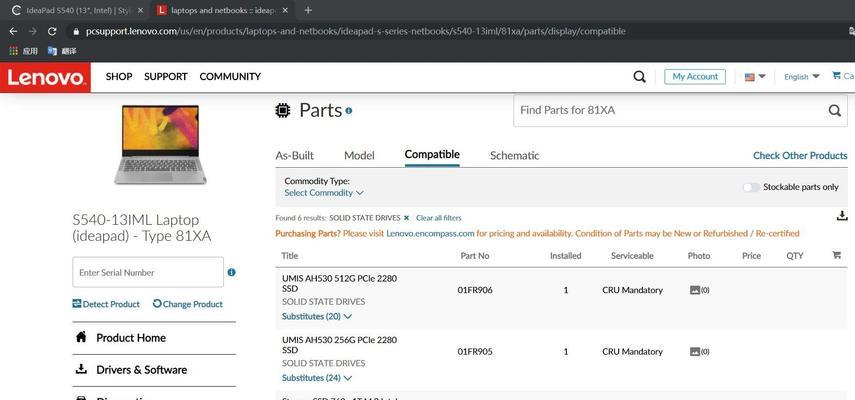Screen dimensions: 855x400
Task: Click the Enter Serial Number field
Action: 148,272
